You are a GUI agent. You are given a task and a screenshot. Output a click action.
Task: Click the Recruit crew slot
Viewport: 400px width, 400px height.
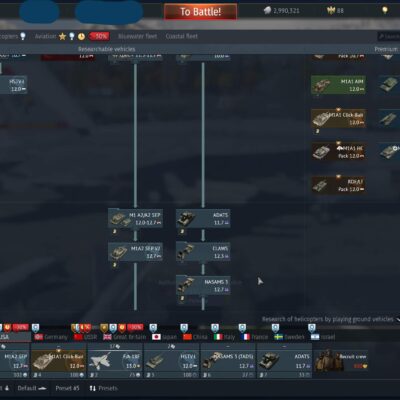(x=341, y=361)
